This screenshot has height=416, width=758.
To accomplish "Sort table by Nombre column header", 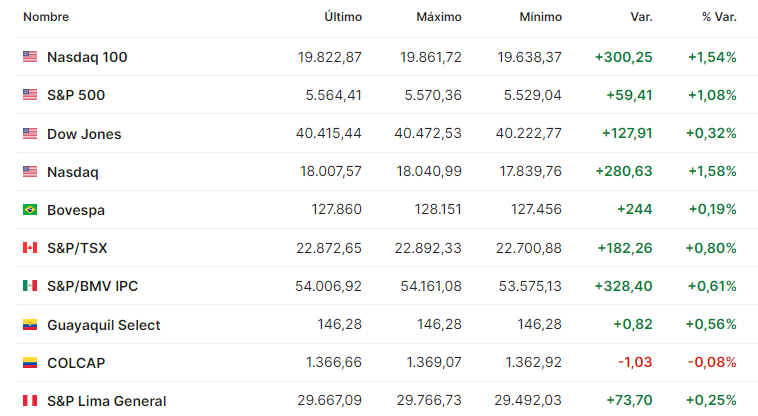I will (46, 17).
